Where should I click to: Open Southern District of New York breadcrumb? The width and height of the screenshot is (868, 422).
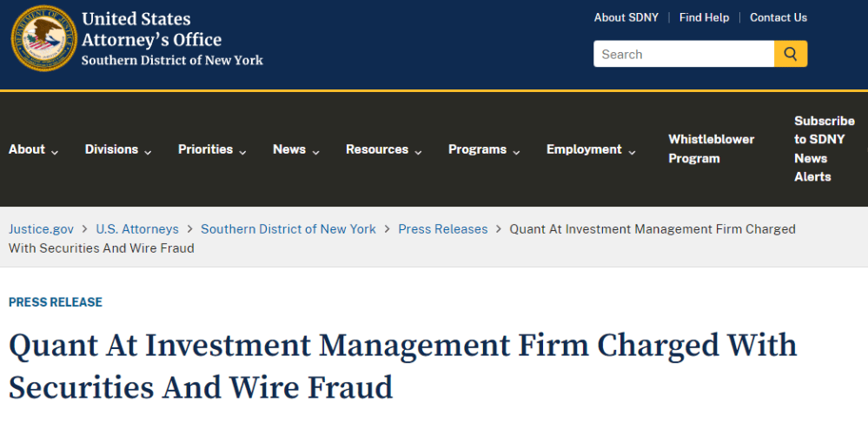click(x=288, y=229)
